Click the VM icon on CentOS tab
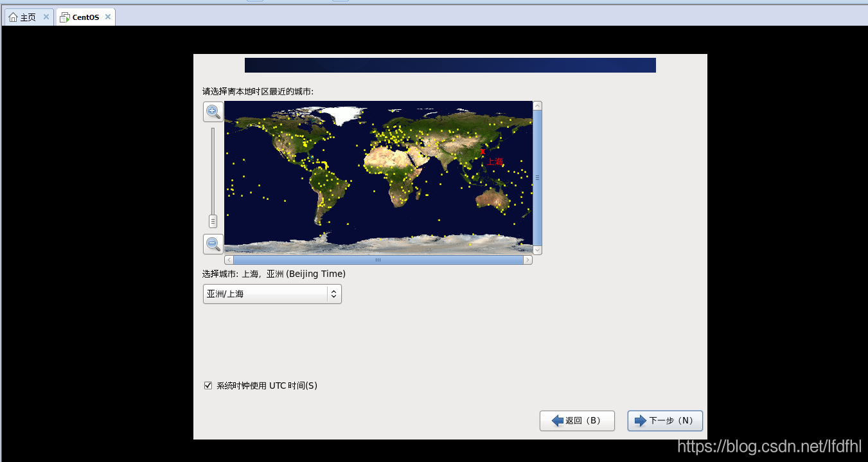The width and height of the screenshot is (868, 462). tap(65, 17)
